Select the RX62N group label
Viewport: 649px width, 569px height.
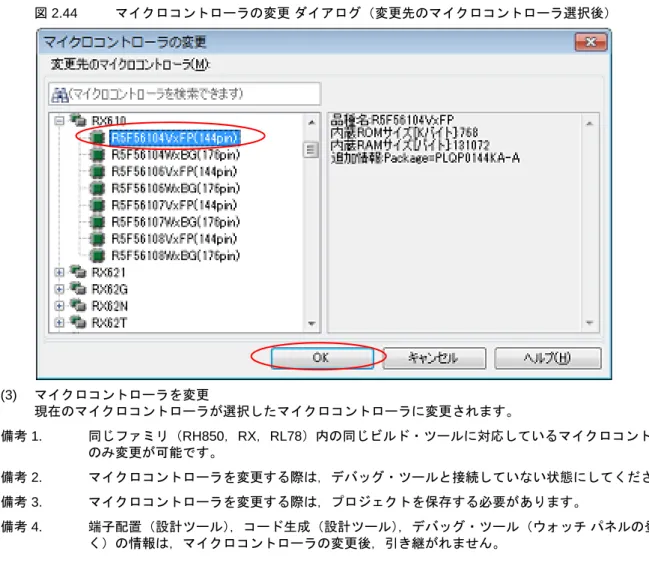point(110,306)
